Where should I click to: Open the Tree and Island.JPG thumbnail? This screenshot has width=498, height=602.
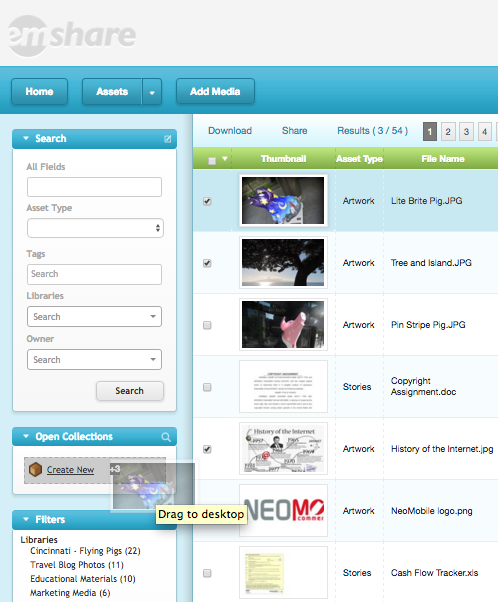point(283,263)
